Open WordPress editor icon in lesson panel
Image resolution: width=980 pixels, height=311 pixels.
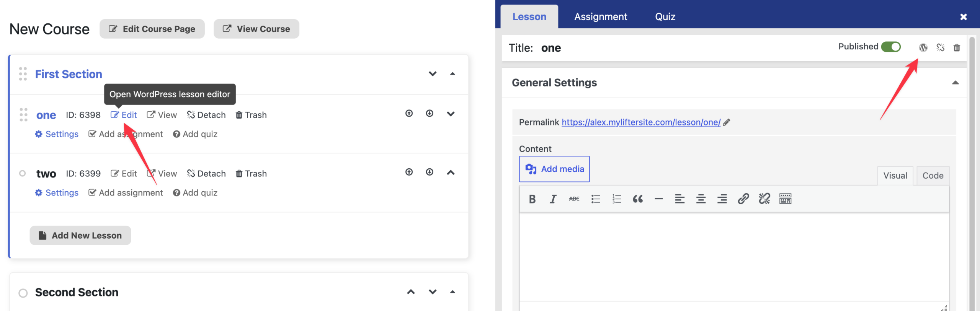923,47
